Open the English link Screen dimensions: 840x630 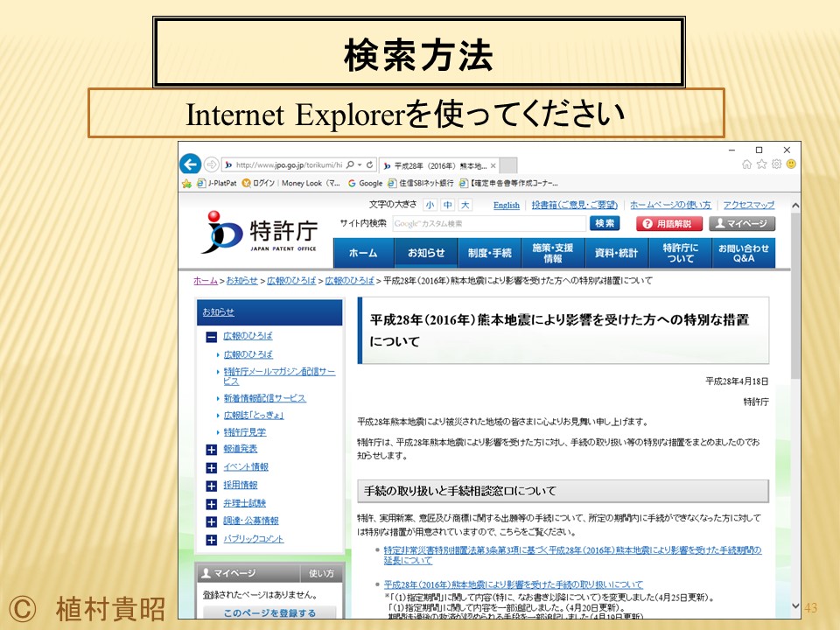(507, 205)
